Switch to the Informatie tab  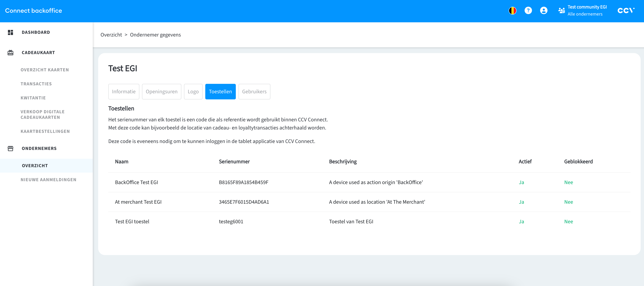coord(123,92)
